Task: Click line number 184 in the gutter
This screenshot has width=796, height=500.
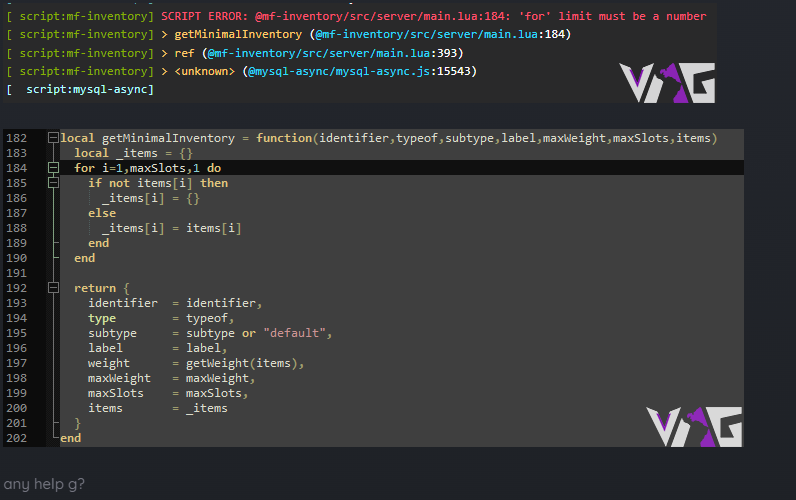Action: (x=16, y=168)
